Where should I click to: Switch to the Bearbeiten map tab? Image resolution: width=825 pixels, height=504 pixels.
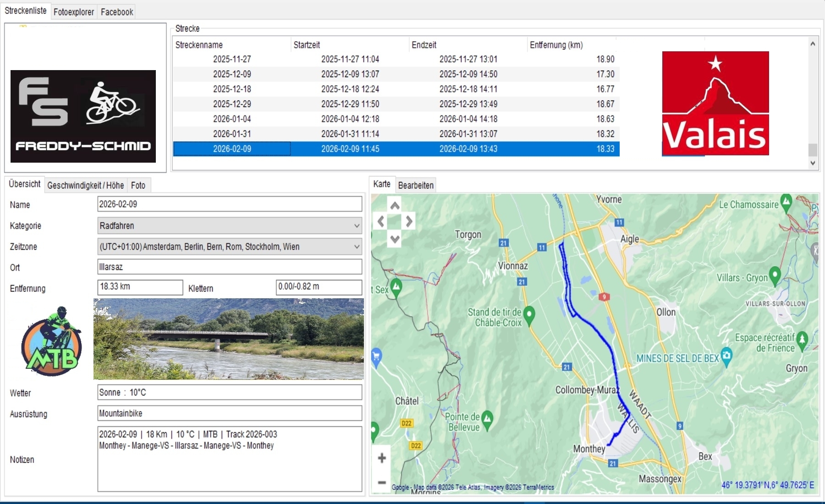pyautogui.click(x=416, y=186)
